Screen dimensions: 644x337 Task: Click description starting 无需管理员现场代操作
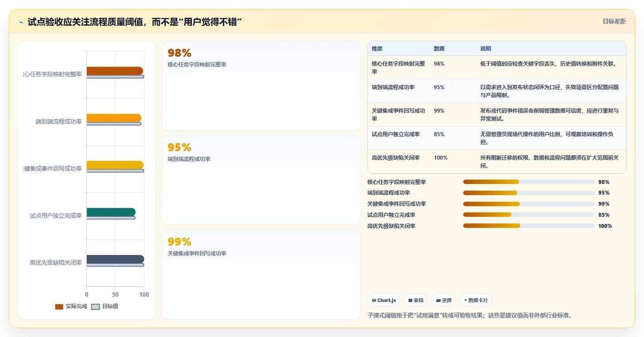coord(547,138)
